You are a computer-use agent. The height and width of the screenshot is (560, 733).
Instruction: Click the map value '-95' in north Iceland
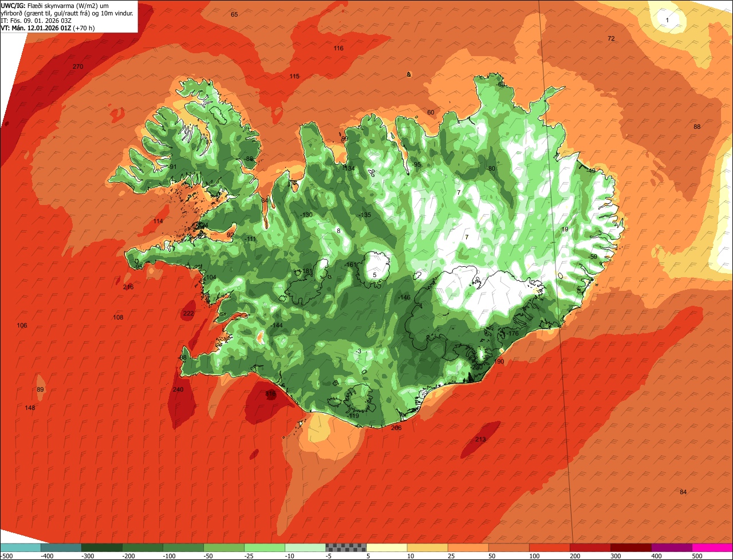click(416, 164)
